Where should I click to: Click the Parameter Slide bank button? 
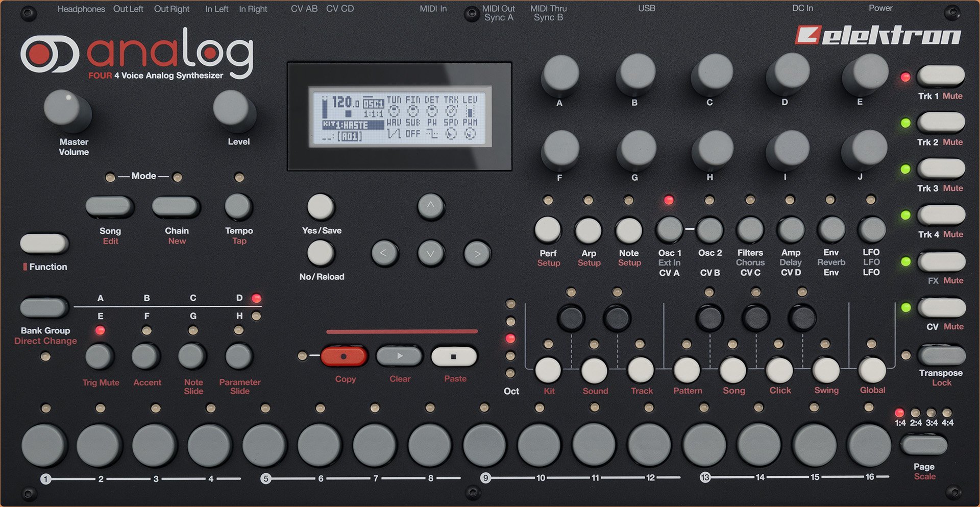238,356
